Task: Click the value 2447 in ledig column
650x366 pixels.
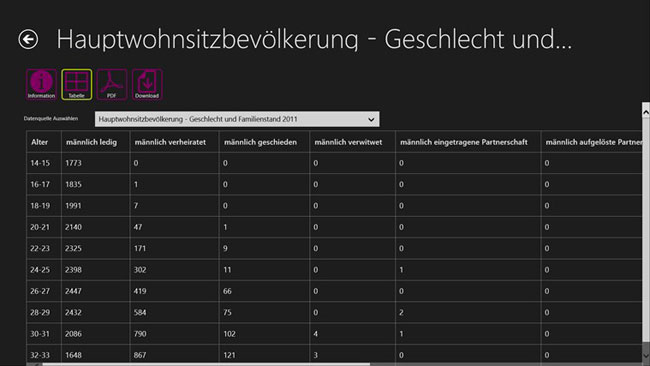Action: (x=73, y=291)
